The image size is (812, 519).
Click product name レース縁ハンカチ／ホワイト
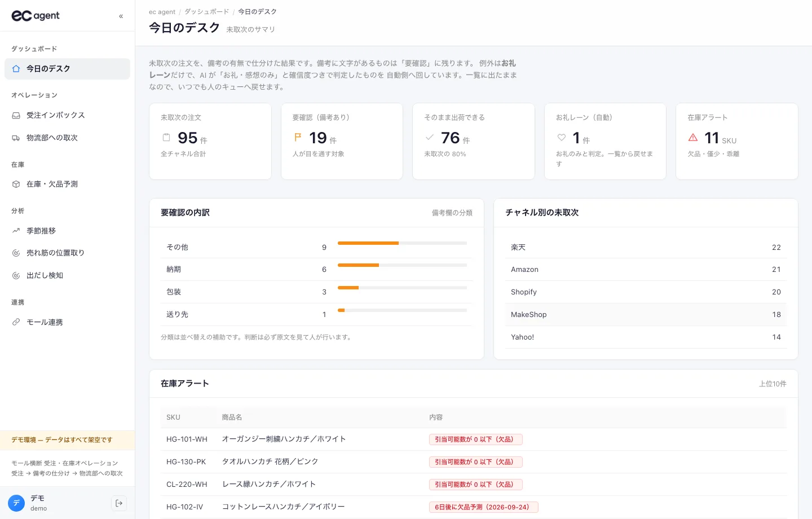[268, 484]
